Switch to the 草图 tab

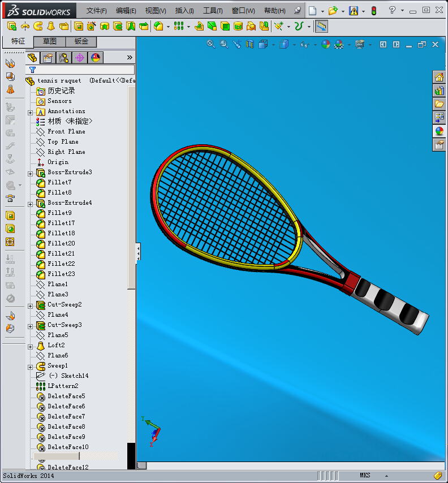50,41
